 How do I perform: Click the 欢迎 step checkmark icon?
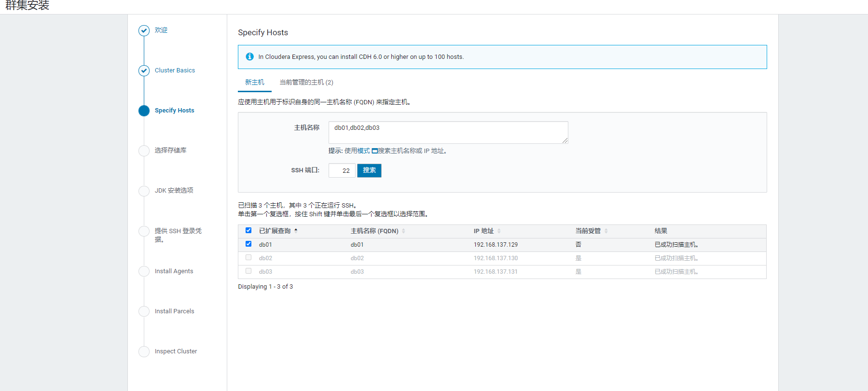point(144,30)
